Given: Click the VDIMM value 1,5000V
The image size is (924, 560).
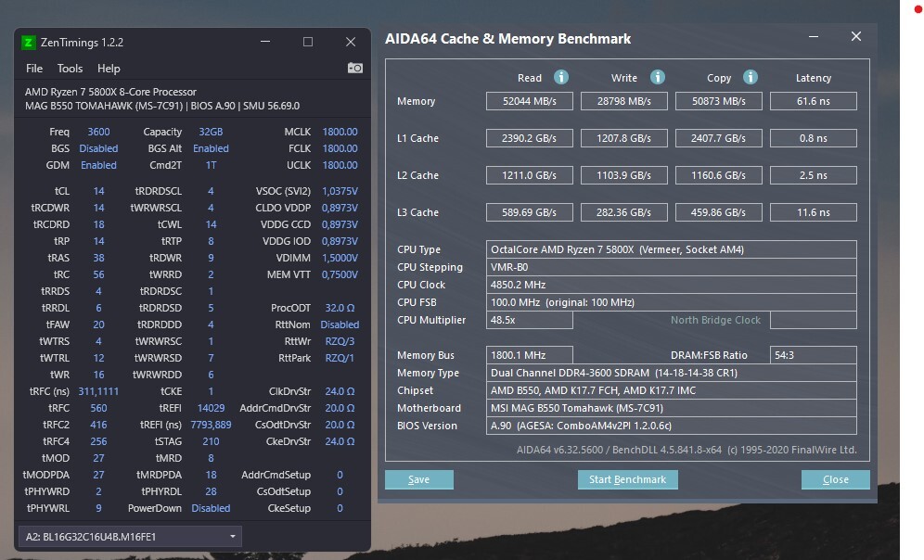Looking at the screenshot, I should pyautogui.click(x=340, y=258).
